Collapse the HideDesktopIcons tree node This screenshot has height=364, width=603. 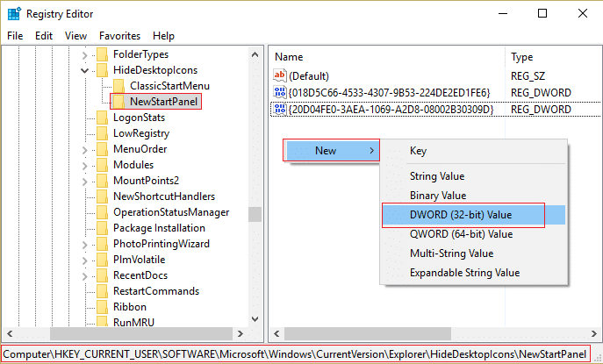84,71
